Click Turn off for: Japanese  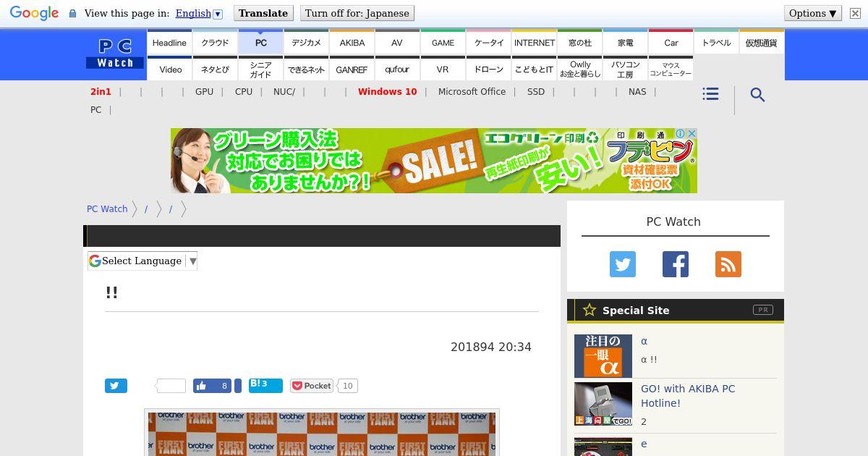pos(357,13)
